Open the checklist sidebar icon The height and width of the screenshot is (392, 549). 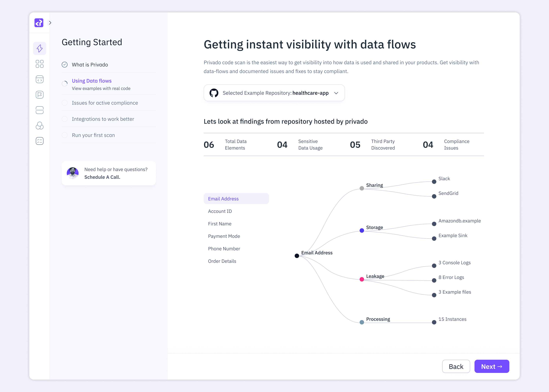(x=40, y=141)
